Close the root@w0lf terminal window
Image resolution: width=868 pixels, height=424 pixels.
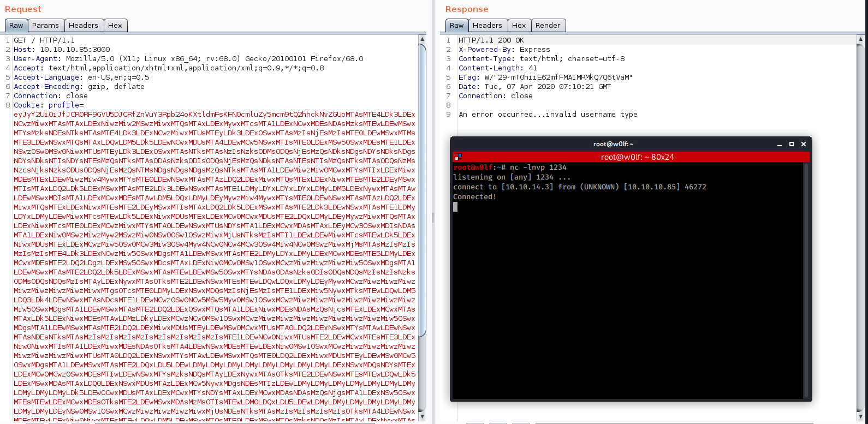804,144
